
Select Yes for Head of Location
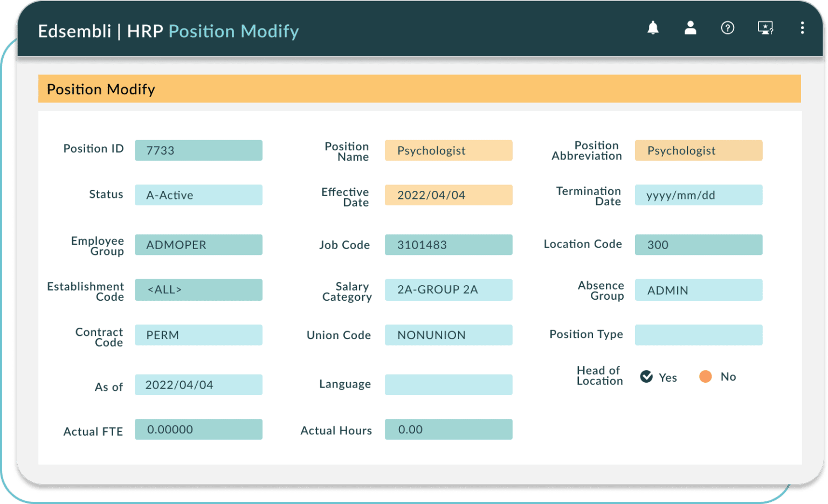click(x=646, y=377)
